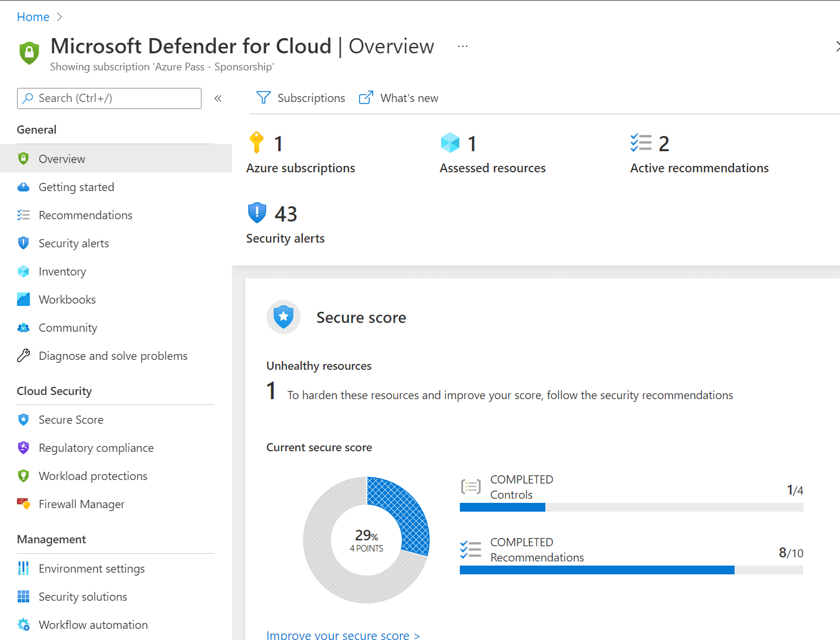Open the Recommendations menu item
Screen dimensions: 840x640
click(86, 215)
